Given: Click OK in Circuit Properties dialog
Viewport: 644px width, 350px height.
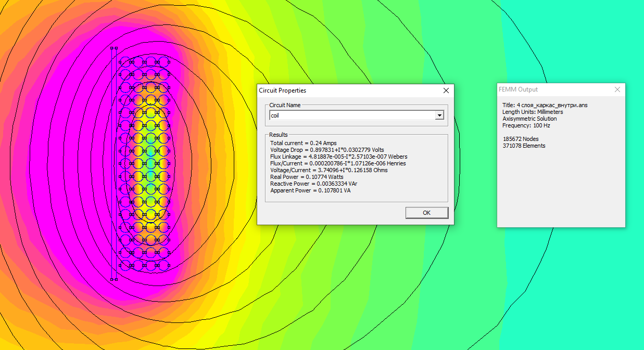Looking at the screenshot, I should (x=427, y=213).
